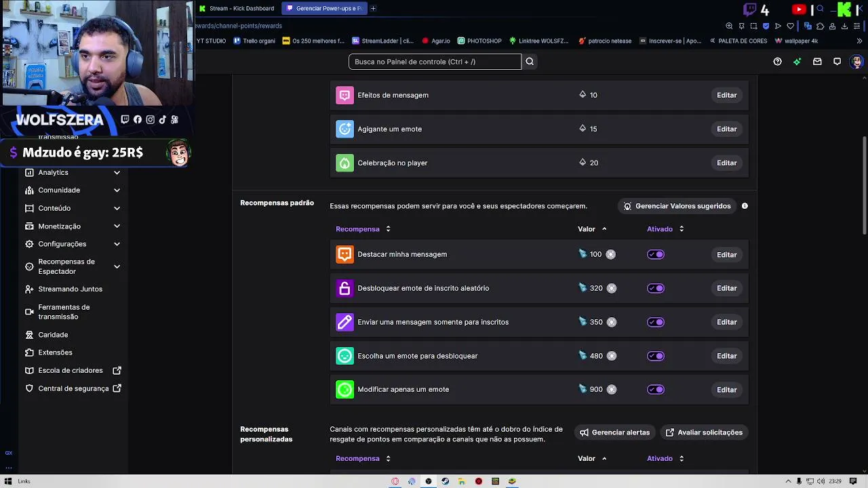Open the profile avatar menu
The height and width of the screenshot is (488, 868).
[856, 62]
